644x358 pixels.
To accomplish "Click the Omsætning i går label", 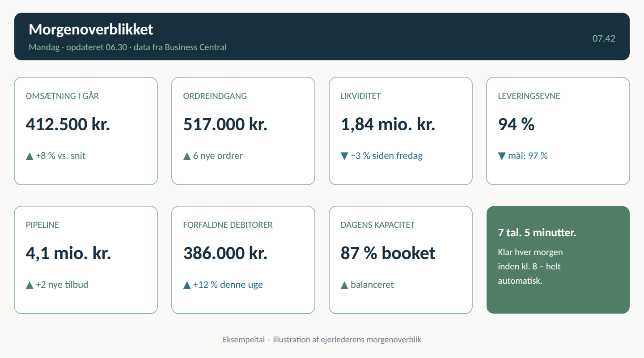I will (63, 96).
